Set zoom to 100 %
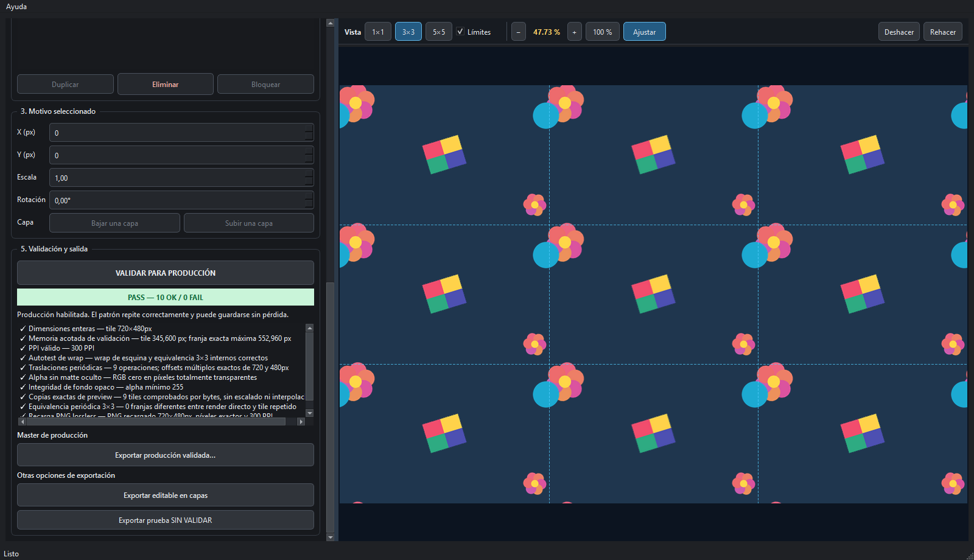 pos(603,32)
